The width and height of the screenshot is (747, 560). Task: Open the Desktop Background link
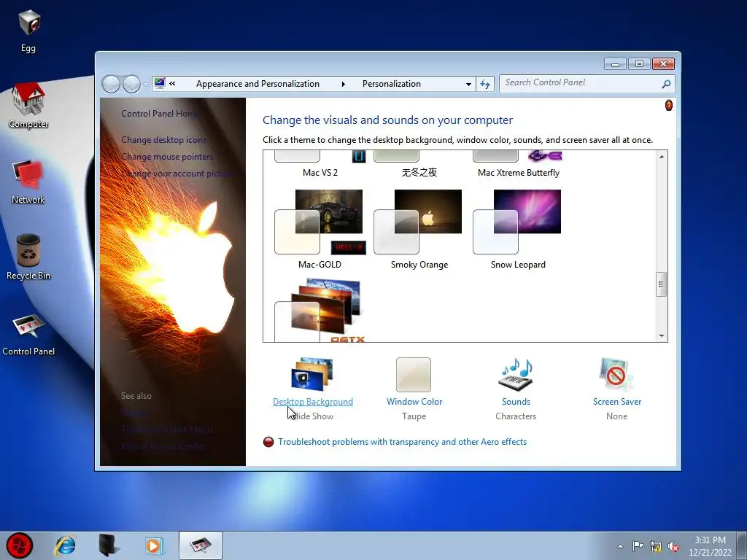tap(312, 402)
